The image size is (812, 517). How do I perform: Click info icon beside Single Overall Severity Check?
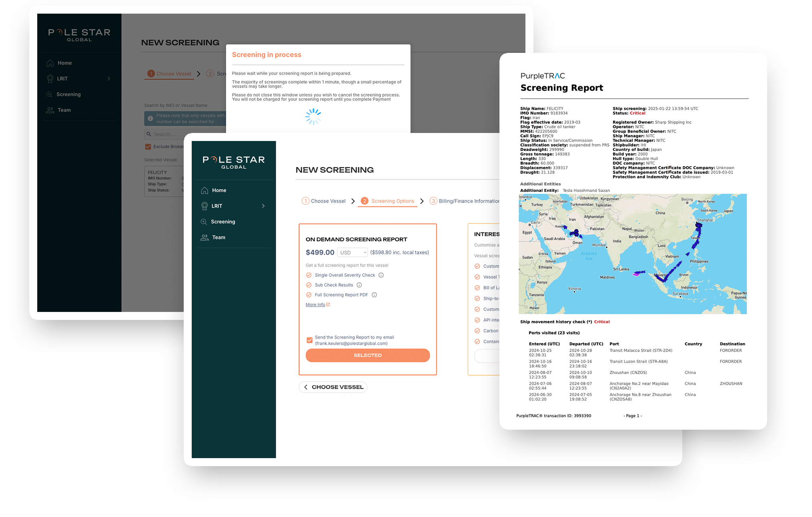click(381, 275)
